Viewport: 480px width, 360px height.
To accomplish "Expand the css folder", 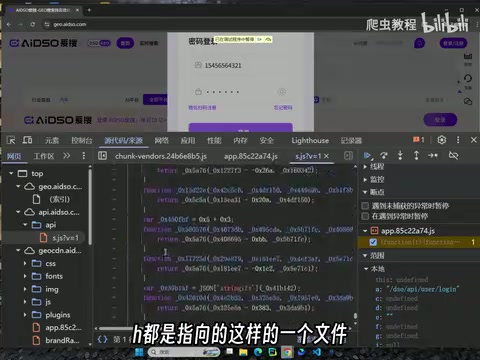I will (25, 263).
